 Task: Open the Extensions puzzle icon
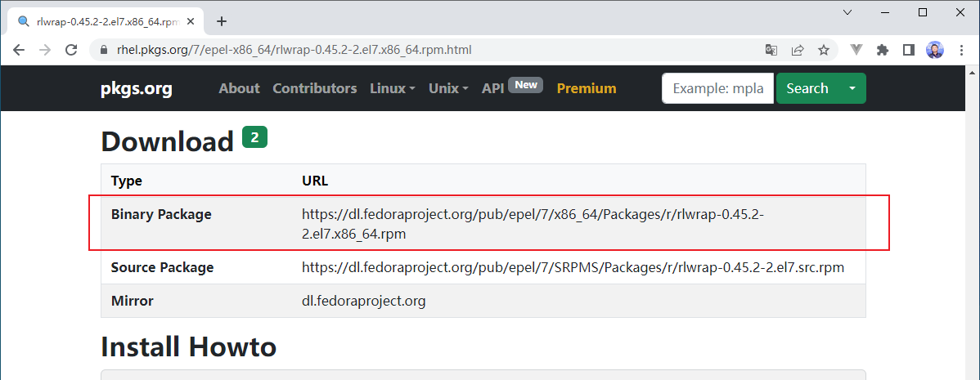pos(882,50)
